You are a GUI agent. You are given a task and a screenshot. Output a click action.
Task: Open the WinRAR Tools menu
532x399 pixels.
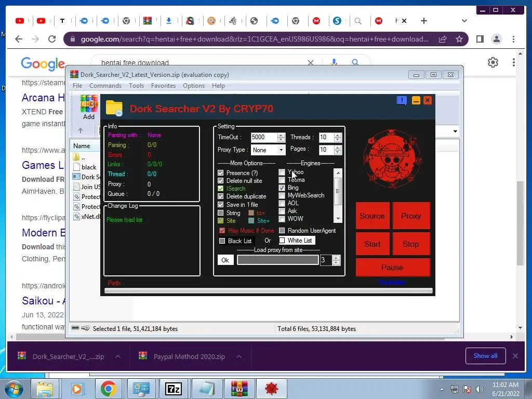tap(137, 86)
